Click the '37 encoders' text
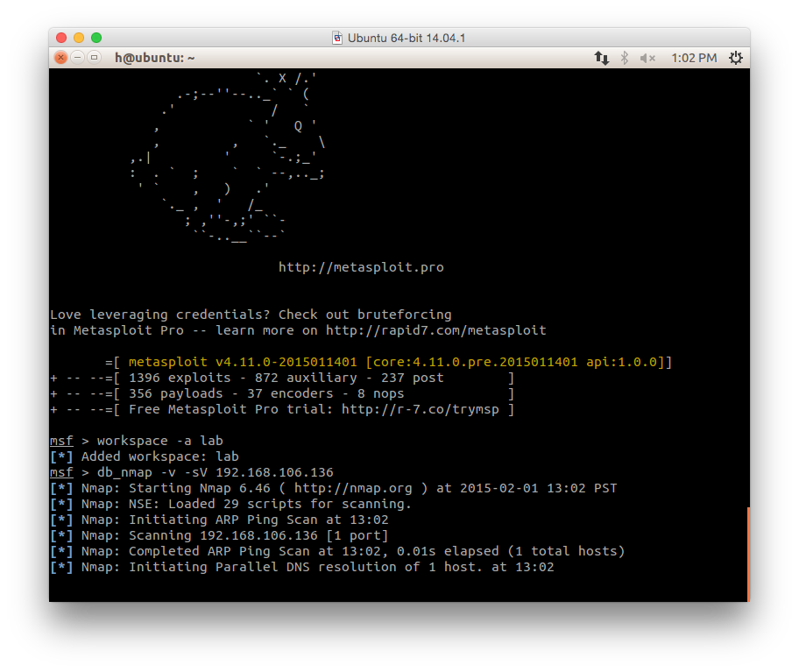799x672 pixels. [290, 394]
